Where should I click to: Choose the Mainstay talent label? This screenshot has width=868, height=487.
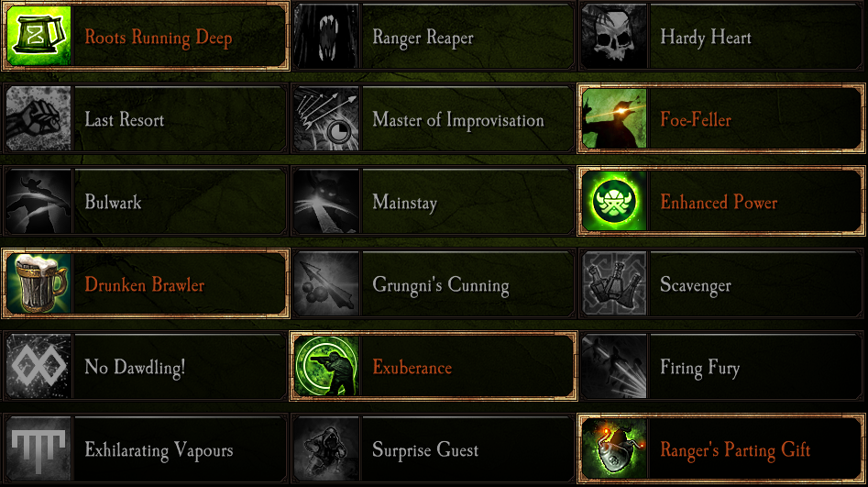tap(404, 202)
